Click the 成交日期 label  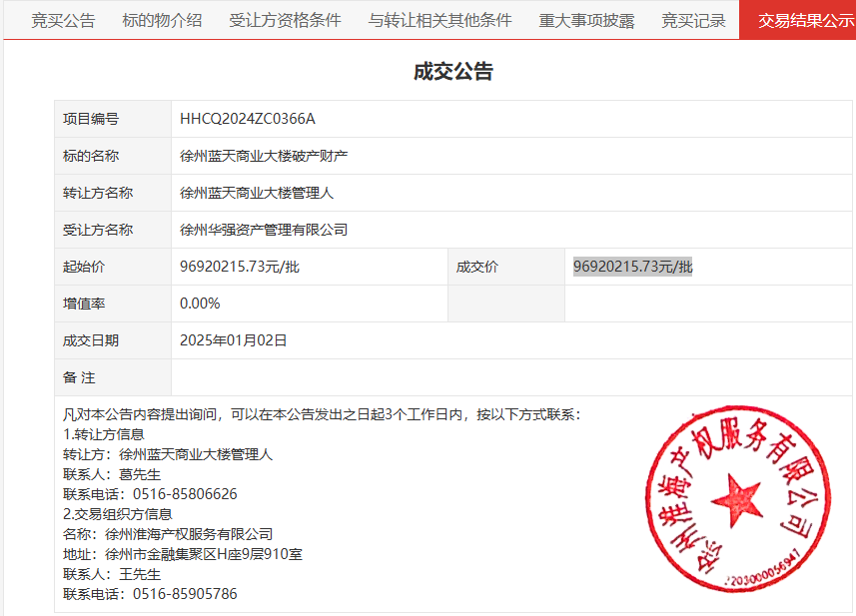pos(91,341)
